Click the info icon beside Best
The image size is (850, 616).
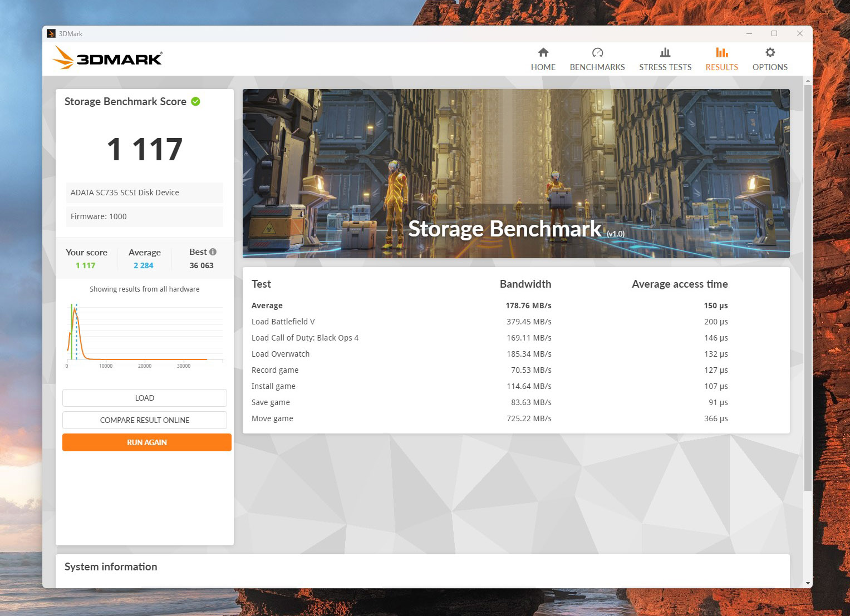[213, 252]
